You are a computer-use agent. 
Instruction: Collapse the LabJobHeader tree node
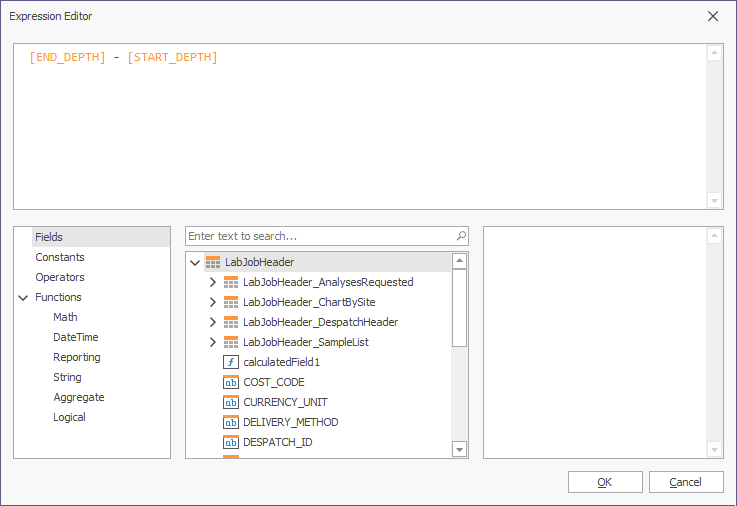click(x=195, y=263)
